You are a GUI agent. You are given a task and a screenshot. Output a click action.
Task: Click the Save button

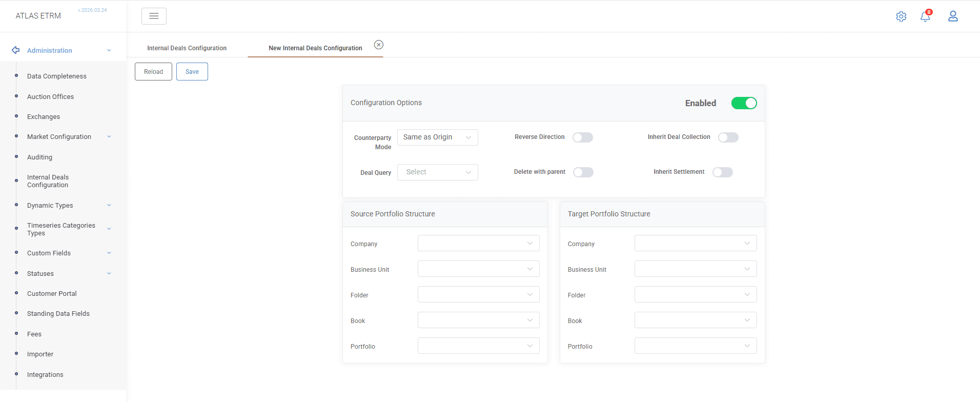pos(192,72)
